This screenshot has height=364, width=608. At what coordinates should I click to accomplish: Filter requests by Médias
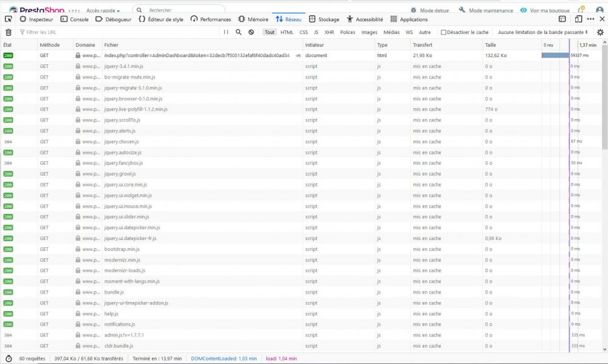click(x=391, y=32)
